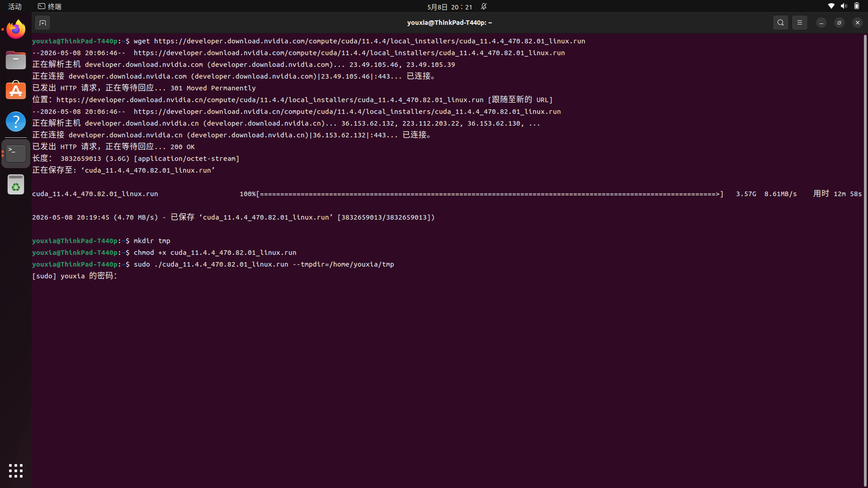This screenshot has height=488, width=868.
Task: Click the notification bell-off icon
Action: click(x=483, y=7)
